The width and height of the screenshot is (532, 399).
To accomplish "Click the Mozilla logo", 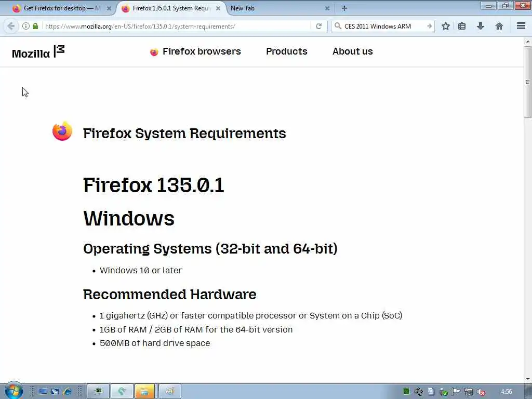I will tap(38, 52).
